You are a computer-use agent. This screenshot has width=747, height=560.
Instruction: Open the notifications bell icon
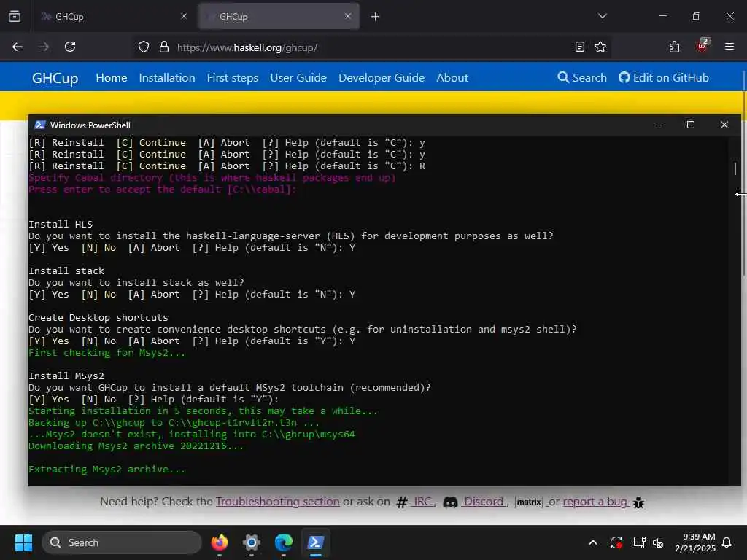coord(727,542)
